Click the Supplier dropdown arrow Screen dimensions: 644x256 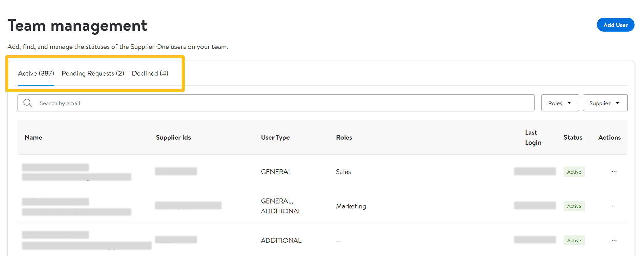point(617,103)
